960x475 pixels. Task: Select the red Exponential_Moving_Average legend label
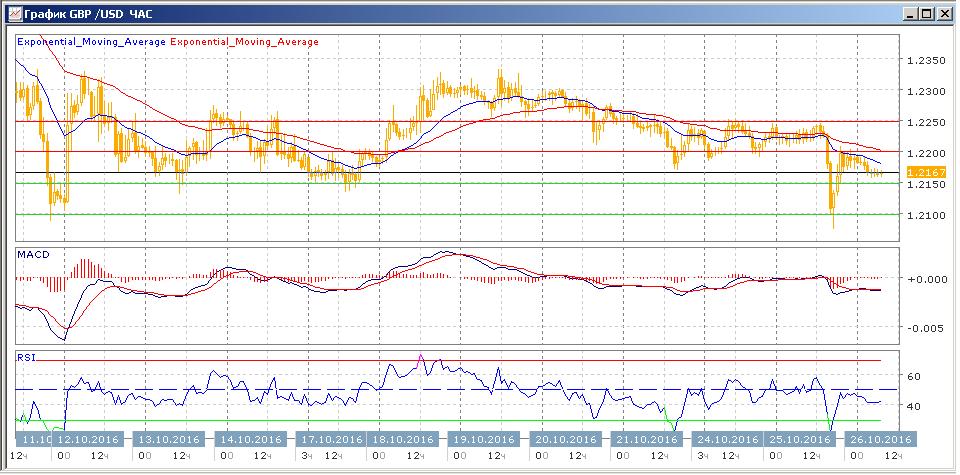pos(246,42)
